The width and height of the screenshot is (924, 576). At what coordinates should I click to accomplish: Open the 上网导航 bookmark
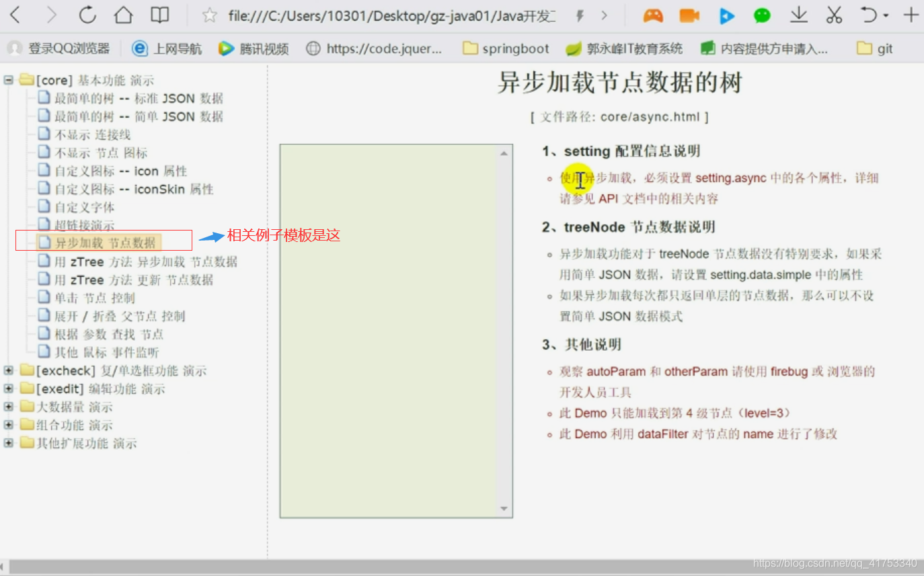167,48
